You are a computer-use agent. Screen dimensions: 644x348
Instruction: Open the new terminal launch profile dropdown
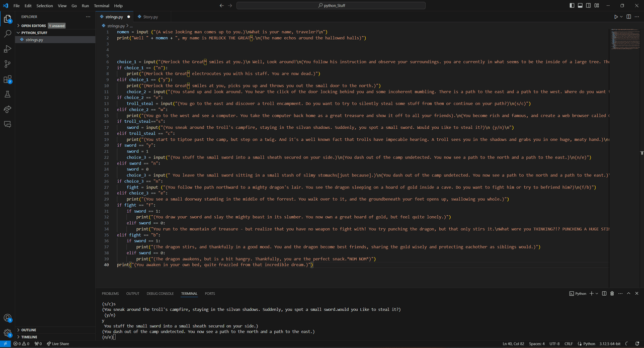[x=597, y=294]
